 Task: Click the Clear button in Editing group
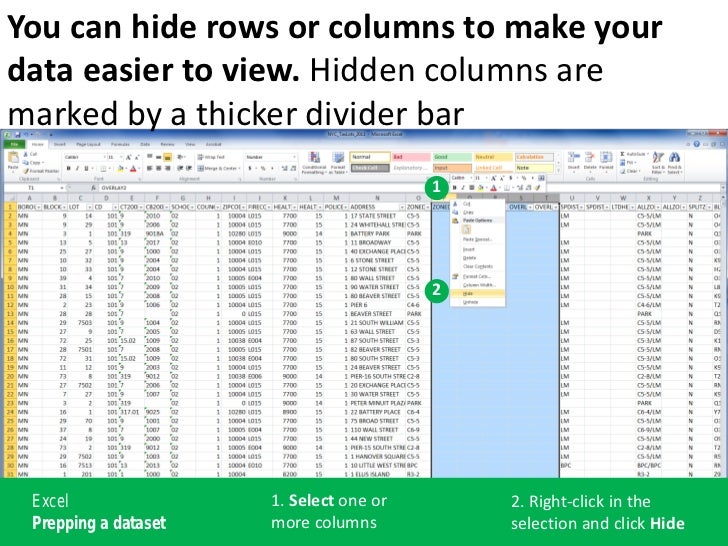[x=630, y=171]
